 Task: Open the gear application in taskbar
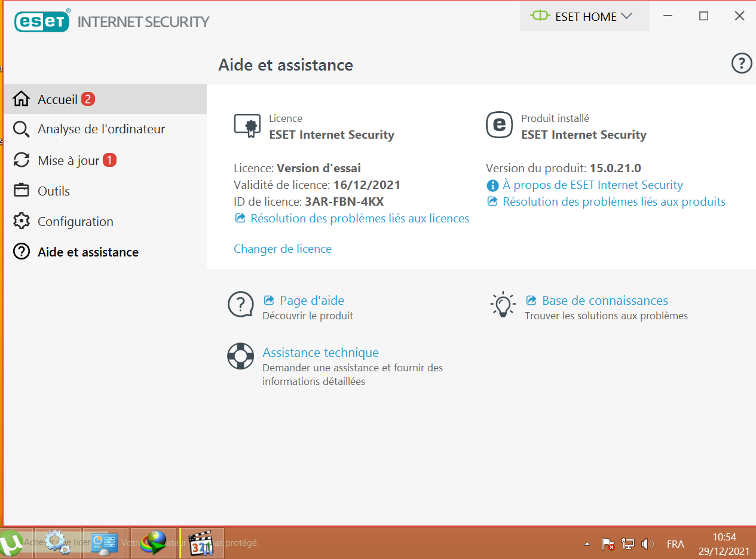coord(57,543)
